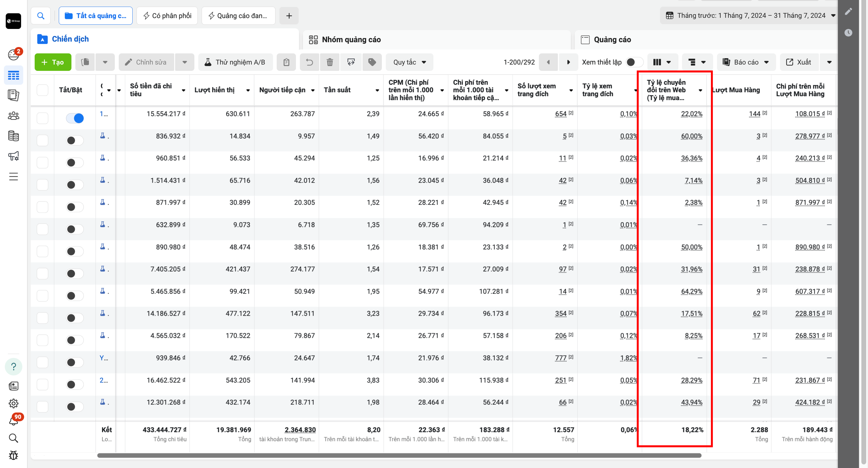
Task: Open the campaign link starting with Y...
Action: [104, 358]
